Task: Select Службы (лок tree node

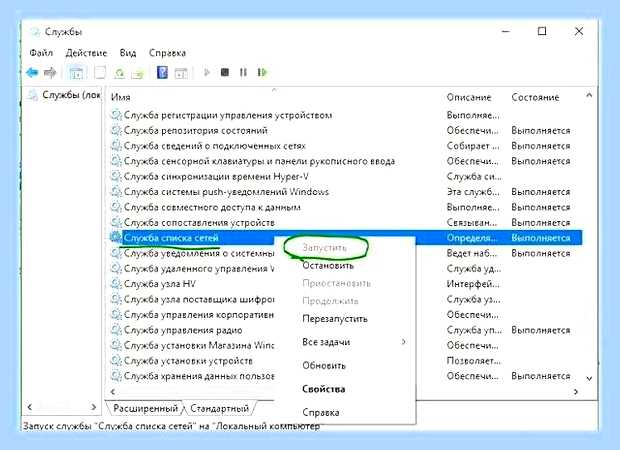Action: point(71,95)
